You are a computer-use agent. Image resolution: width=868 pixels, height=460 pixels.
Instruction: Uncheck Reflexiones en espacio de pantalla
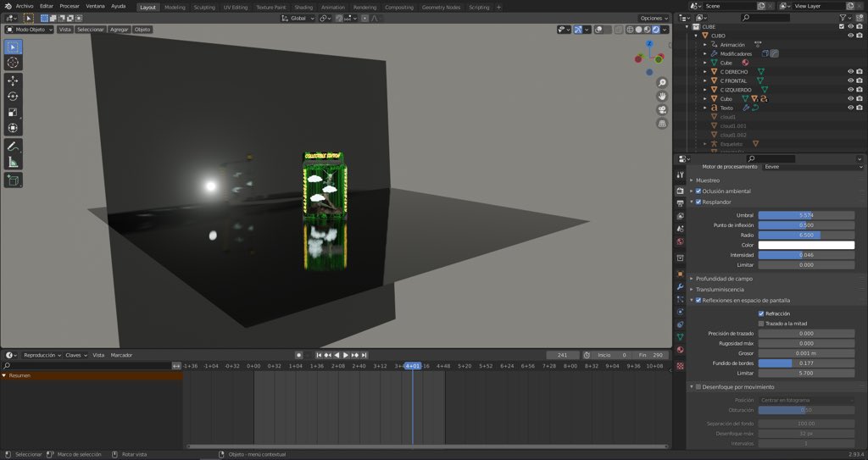[698, 301]
